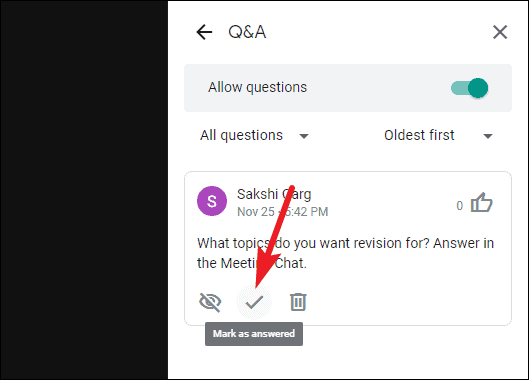Click the dark meeting video area
Image resolution: width=529 pixels, height=380 pixels.
tap(84, 190)
